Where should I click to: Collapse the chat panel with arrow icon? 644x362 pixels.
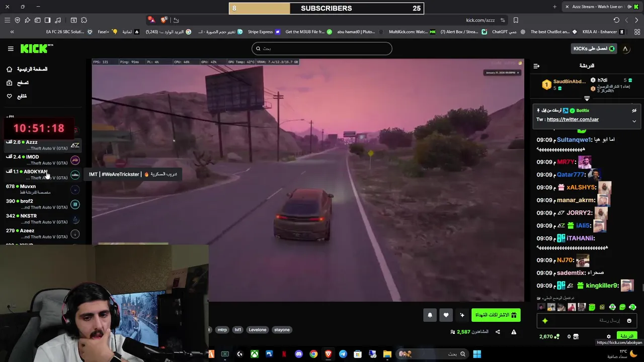coord(536,66)
